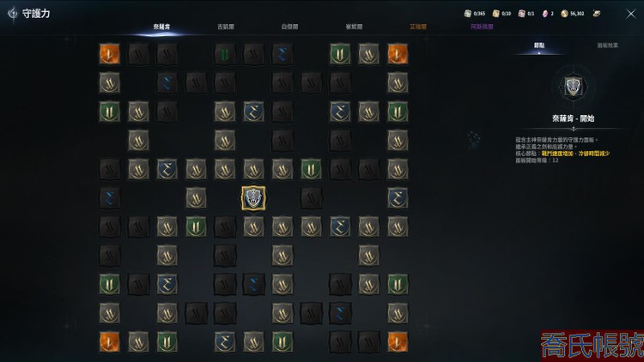The width and height of the screenshot is (644, 362).
Task: Switch to the 吉凱爾 board tab
Action: pos(226,27)
